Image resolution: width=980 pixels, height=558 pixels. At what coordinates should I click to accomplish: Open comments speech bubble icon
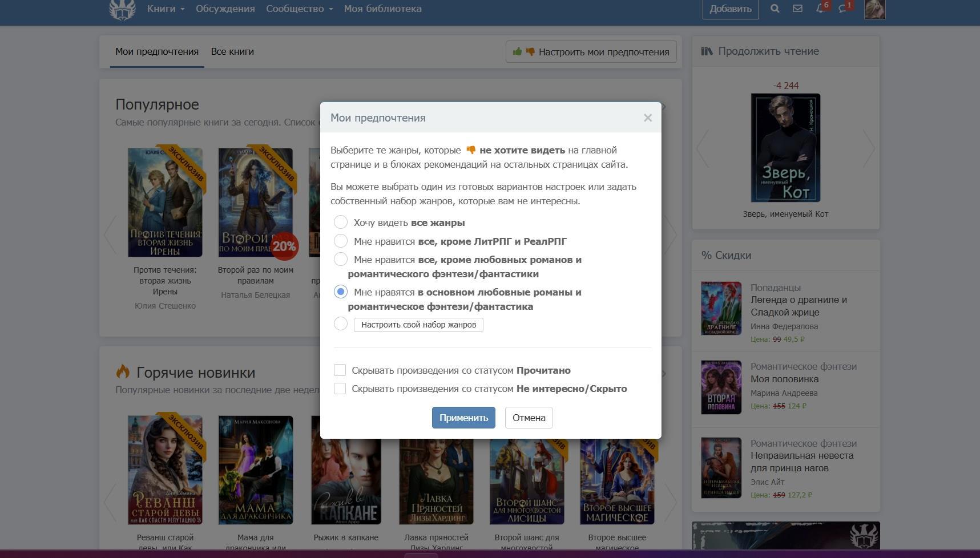(x=843, y=9)
